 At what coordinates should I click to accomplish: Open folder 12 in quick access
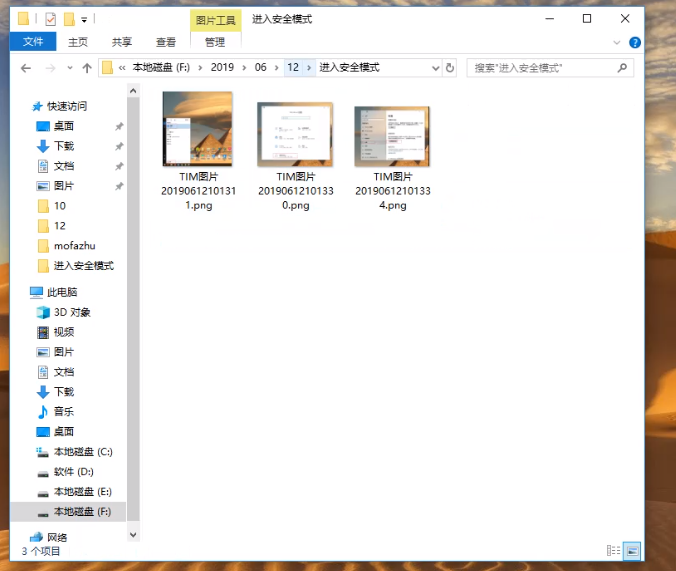click(x=59, y=226)
